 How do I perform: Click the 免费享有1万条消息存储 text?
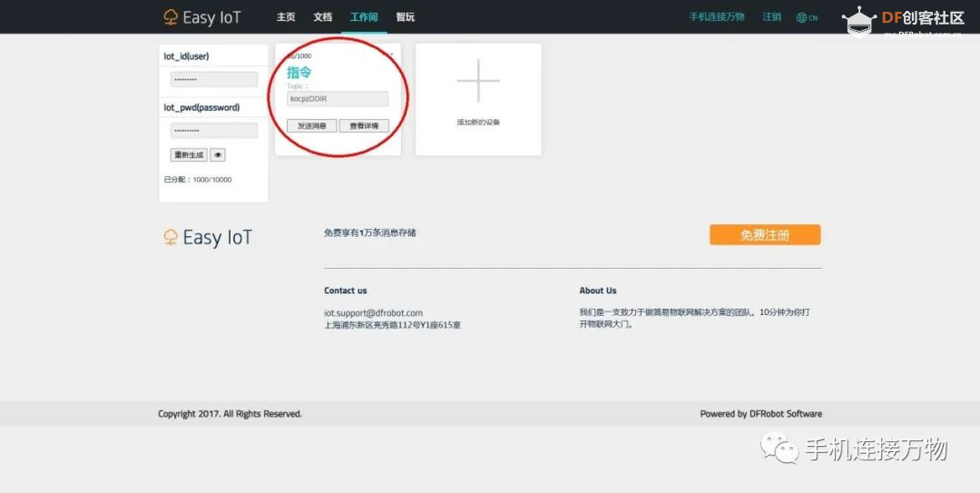[x=370, y=232]
